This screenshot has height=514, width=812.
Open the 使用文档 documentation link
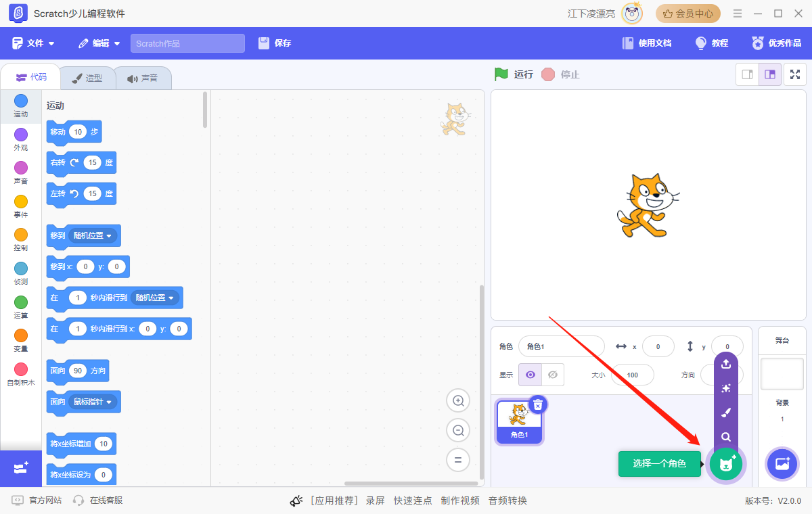(647, 43)
